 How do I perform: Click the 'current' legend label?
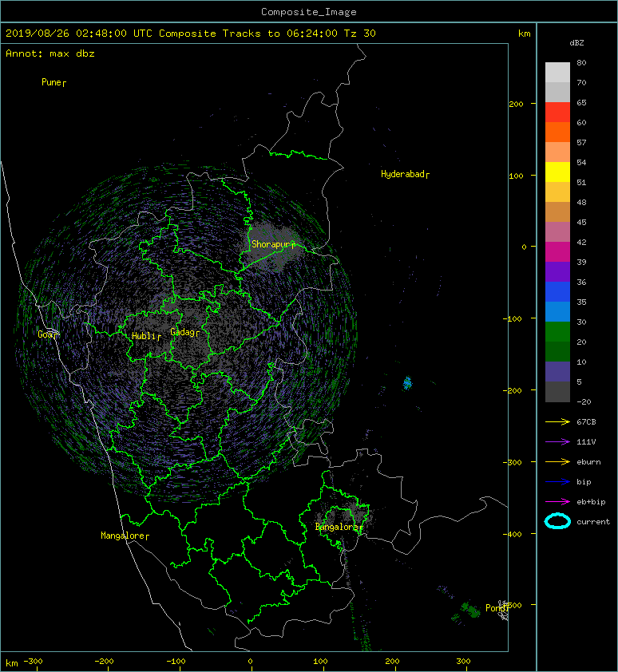pos(593,522)
